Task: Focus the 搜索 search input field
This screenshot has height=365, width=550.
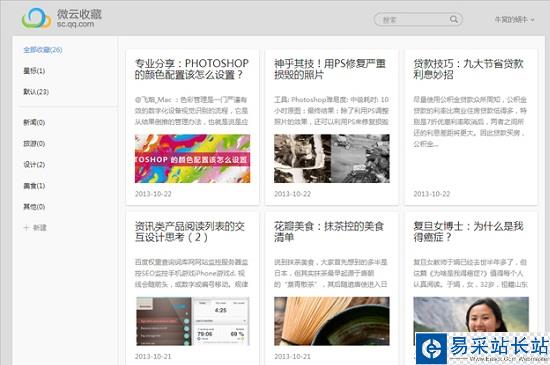Action: click(418, 19)
